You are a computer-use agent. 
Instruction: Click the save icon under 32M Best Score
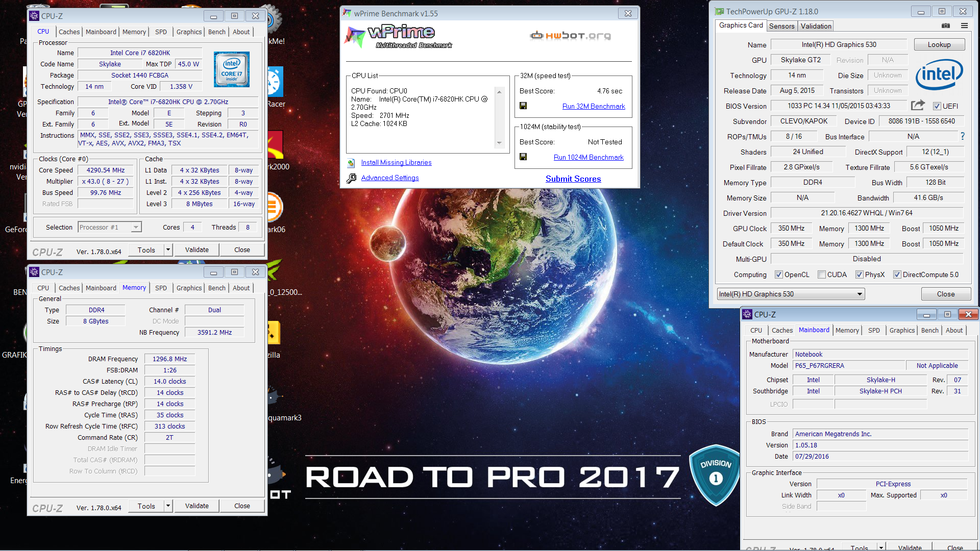click(x=523, y=106)
